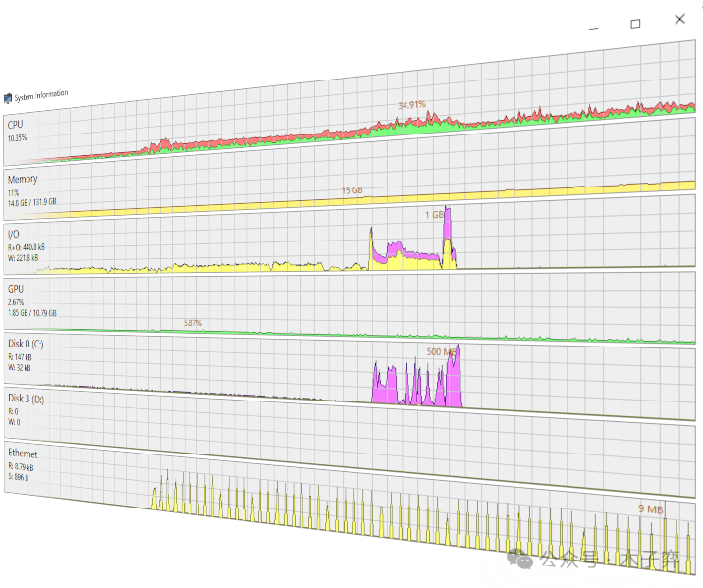Click the GPU label
This screenshot has width=703, height=588.
coord(16,289)
